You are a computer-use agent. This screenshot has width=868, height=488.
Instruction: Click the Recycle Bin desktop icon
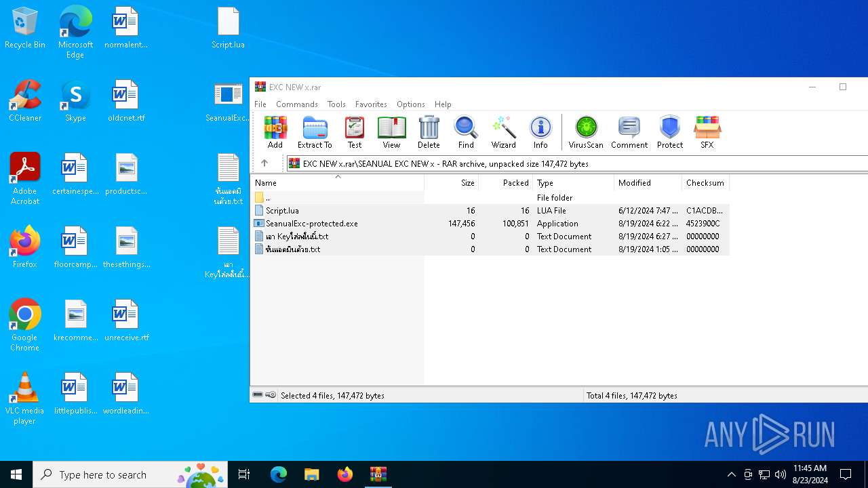tap(25, 29)
